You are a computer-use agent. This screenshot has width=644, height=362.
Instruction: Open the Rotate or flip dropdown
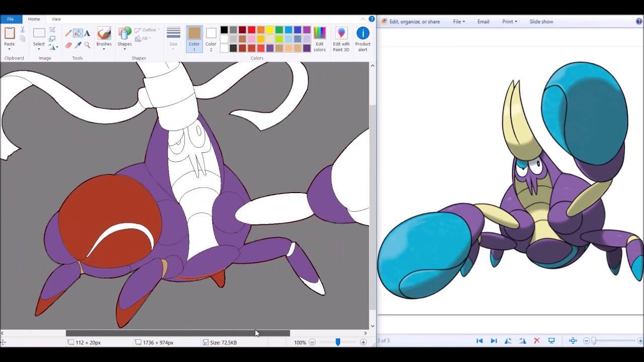tap(53, 47)
